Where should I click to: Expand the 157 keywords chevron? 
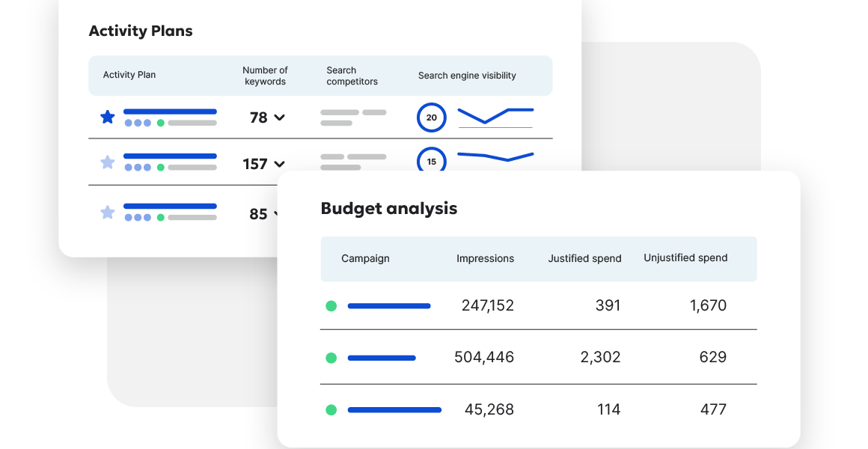(x=280, y=164)
